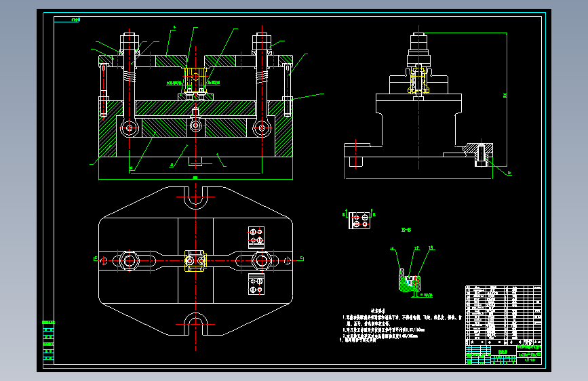Click the technical requirements notes block
Viewport: 588px width, 381px height.
coord(401,326)
